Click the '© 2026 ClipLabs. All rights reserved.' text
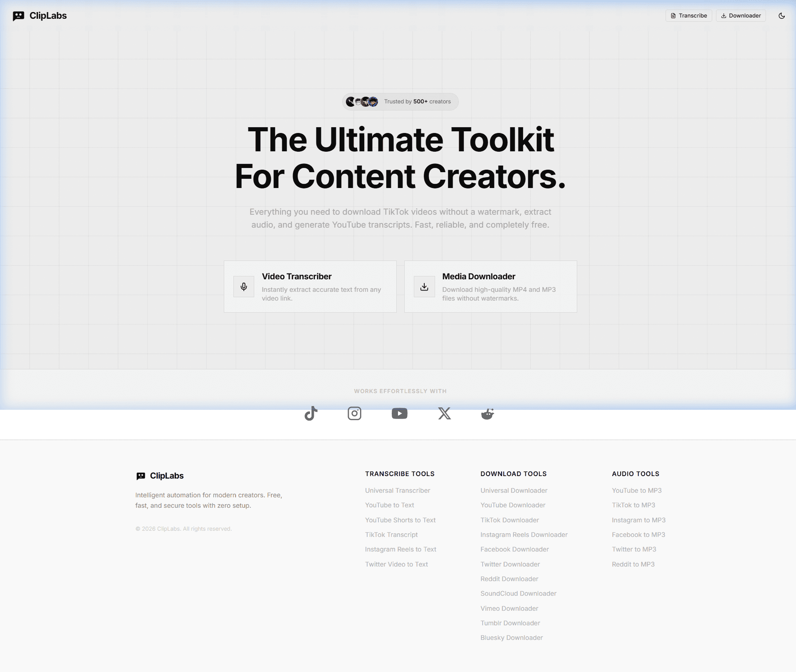 click(183, 529)
